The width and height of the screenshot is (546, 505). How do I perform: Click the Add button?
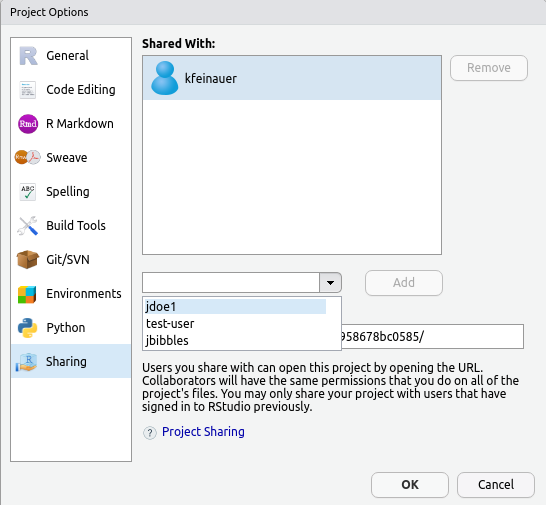click(x=404, y=283)
